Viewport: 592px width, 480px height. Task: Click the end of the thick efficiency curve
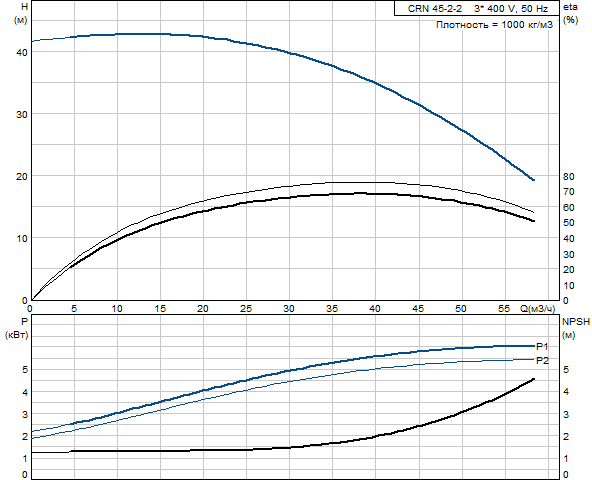(x=533, y=221)
